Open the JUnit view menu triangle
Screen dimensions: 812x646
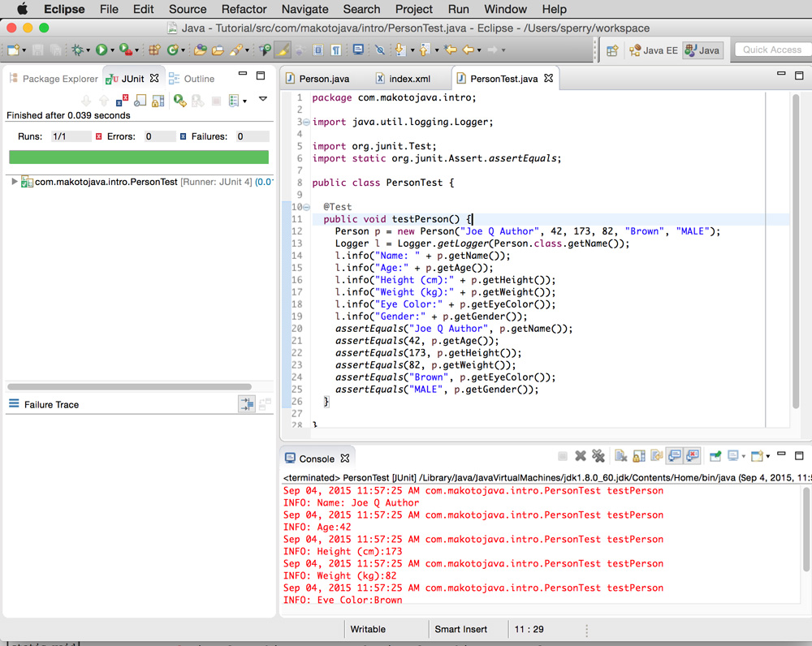tap(262, 99)
